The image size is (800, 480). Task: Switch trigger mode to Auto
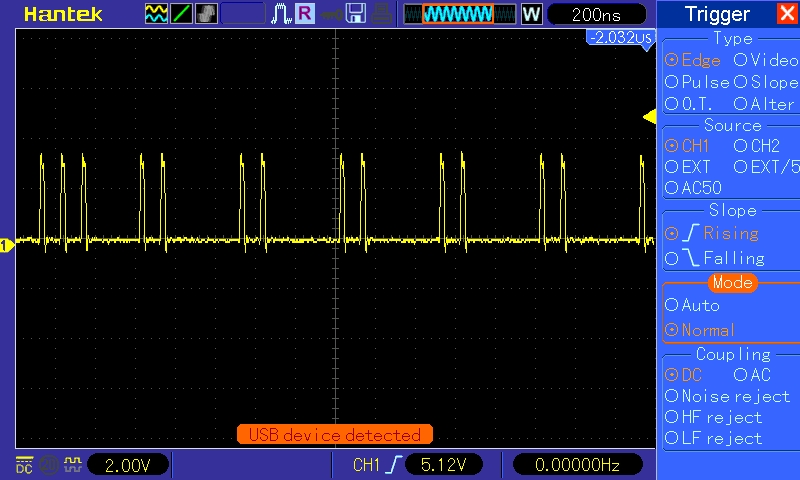[692, 305]
